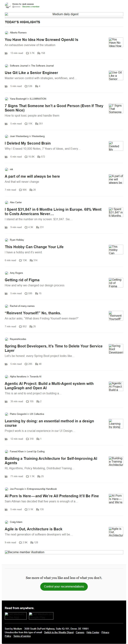This screenshot has width=128, height=644.
Task: Click Alberto Romero's profile avatar
Action: 7,33
